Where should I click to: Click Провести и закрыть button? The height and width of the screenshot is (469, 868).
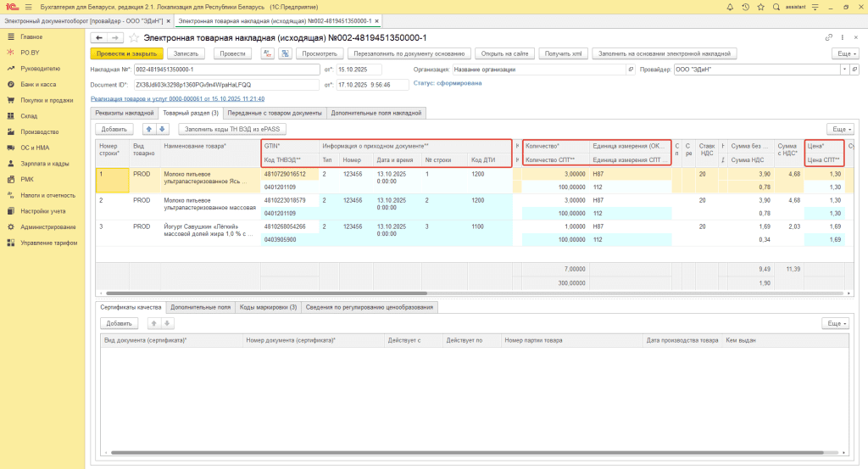[x=126, y=53]
